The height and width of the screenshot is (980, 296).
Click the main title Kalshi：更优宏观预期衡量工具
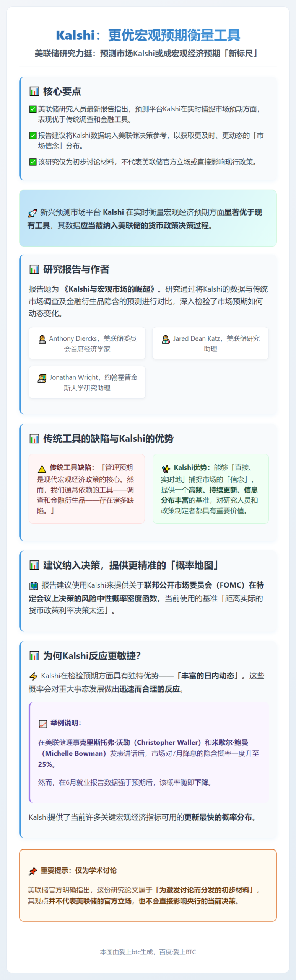click(x=148, y=35)
